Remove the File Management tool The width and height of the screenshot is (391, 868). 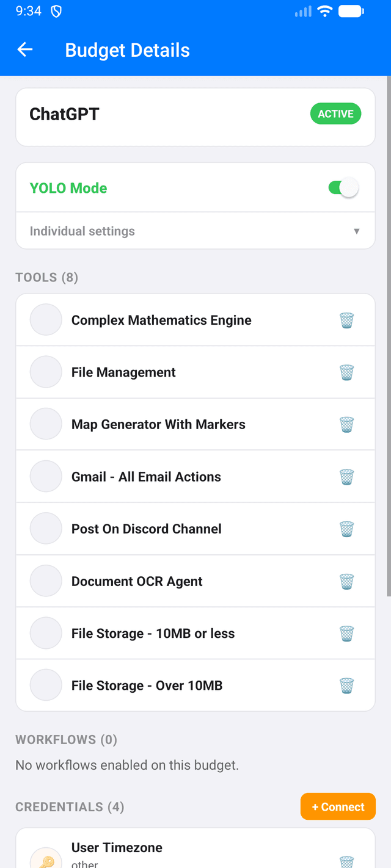[x=346, y=372]
